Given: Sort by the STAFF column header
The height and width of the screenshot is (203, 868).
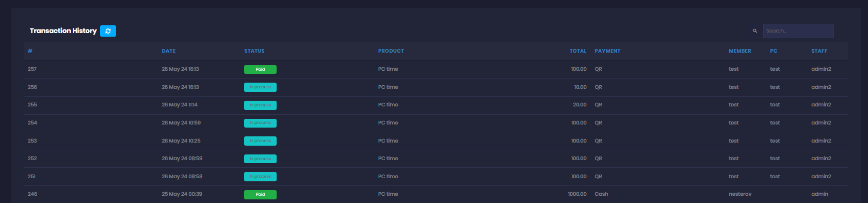Looking at the screenshot, I should (819, 51).
